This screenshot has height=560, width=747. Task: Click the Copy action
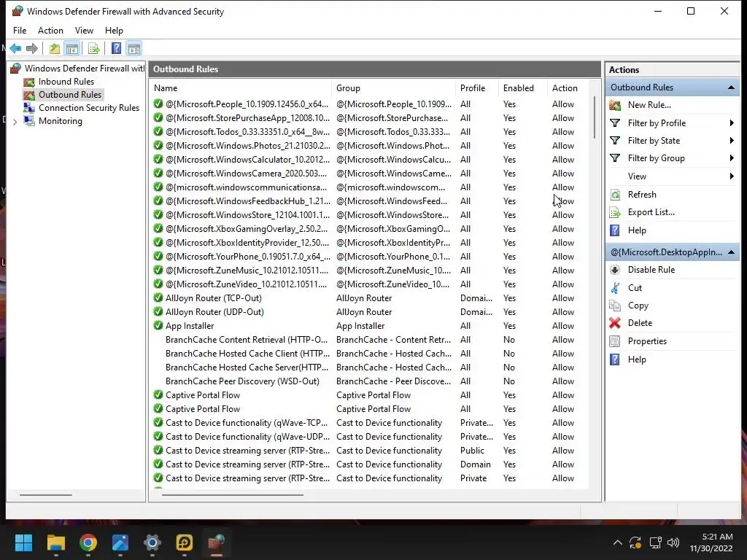click(x=638, y=306)
